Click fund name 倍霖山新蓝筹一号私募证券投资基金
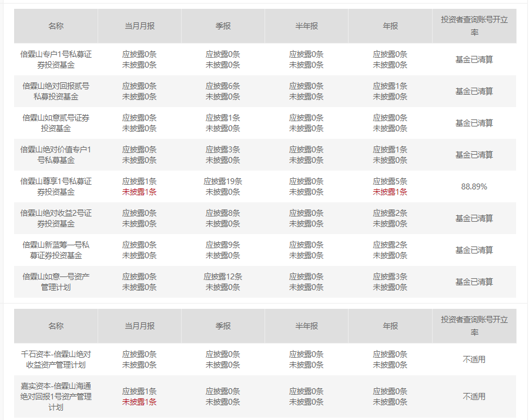 tap(56, 250)
